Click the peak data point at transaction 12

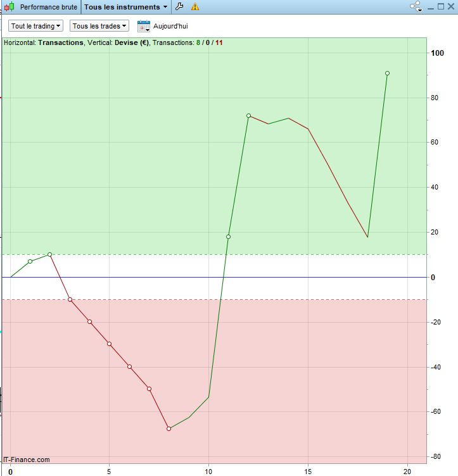coord(248,115)
